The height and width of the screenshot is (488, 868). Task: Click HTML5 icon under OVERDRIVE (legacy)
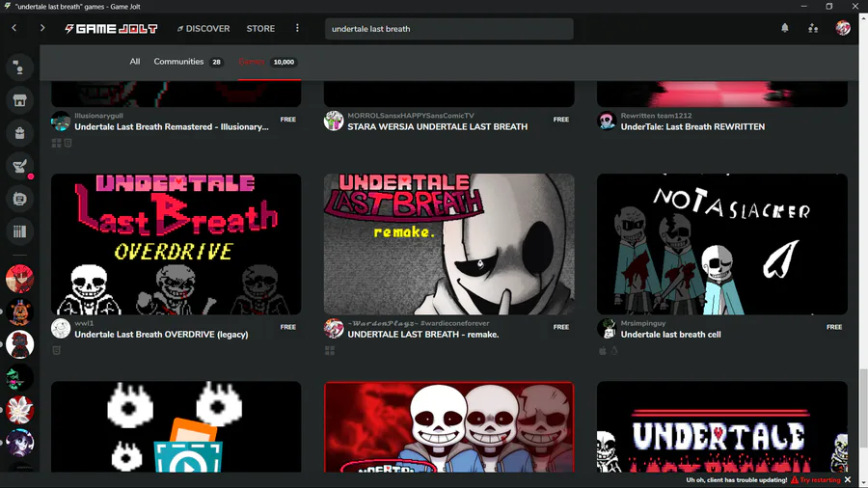click(x=57, y=350)
